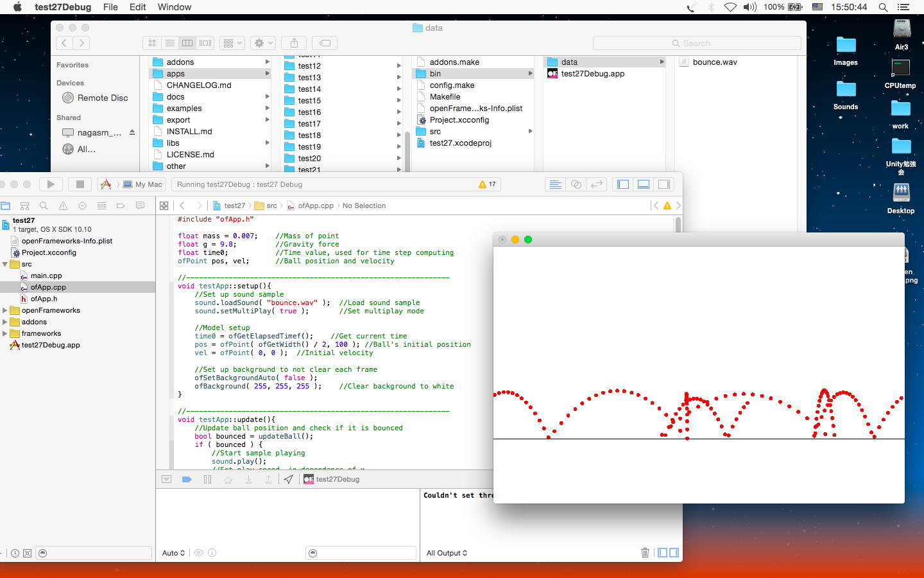Image resolution: width=924 pixels, height=578 pixels.
Task: Open the Auto variables scope dropdown
Action: point(173,553)
